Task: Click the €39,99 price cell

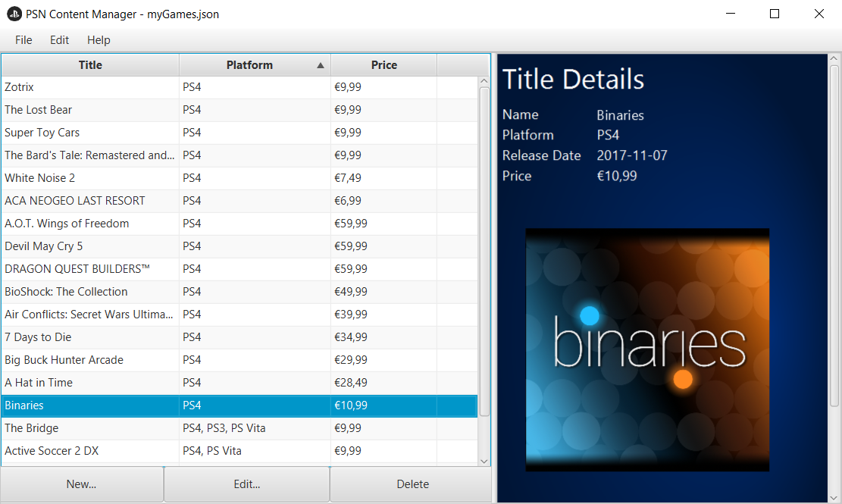Action: [x=384, y=315]
